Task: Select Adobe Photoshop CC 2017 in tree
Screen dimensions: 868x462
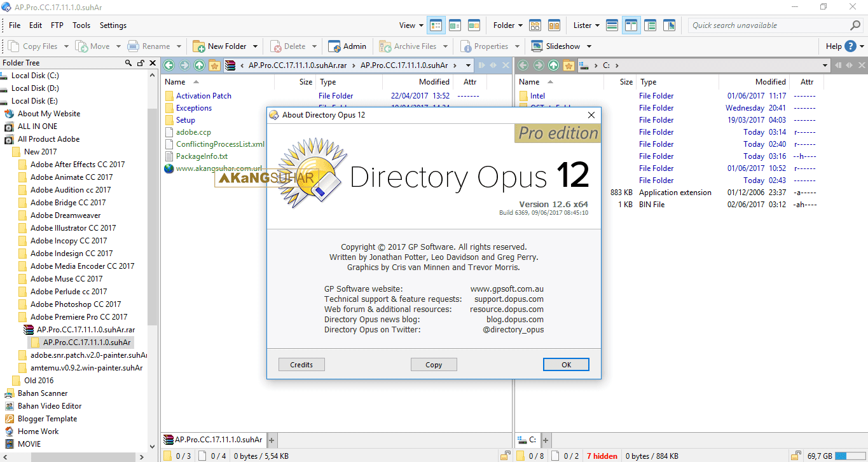Action: [76, 304]
